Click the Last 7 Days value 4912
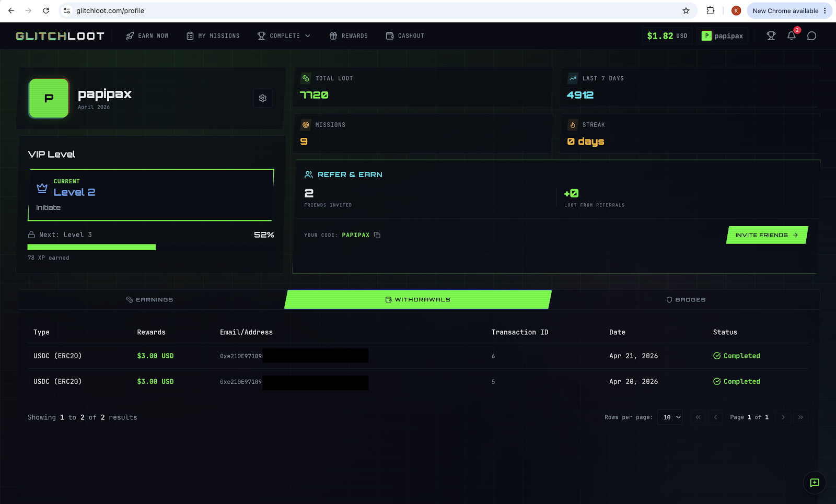836x504 pixels. [x=580, y=95]
